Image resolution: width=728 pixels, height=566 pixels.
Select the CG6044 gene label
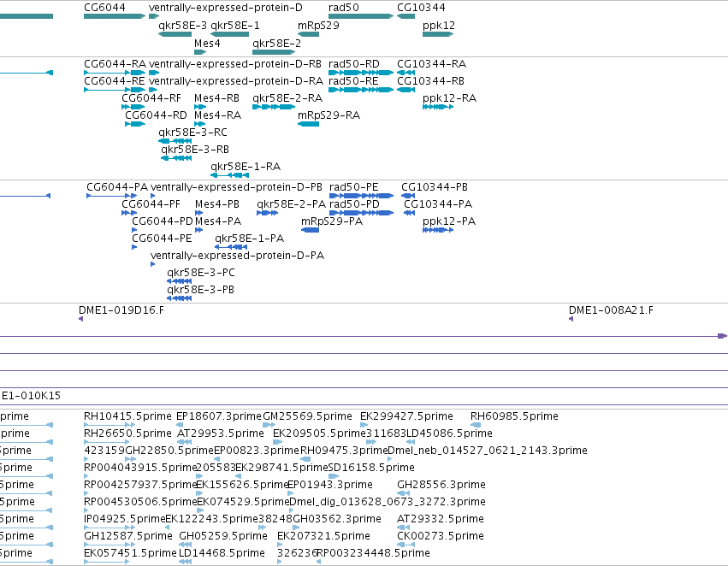pyautogui.click(x=104, y=8)
